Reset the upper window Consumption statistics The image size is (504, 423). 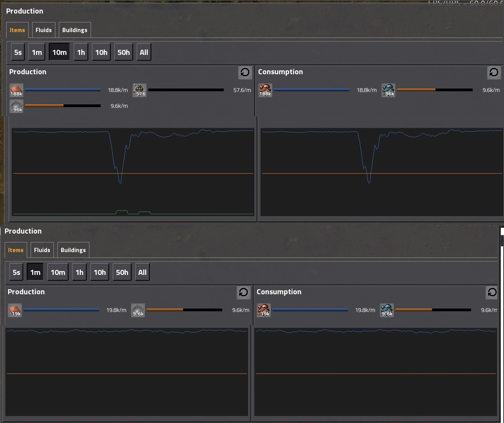tap(494, 72)
